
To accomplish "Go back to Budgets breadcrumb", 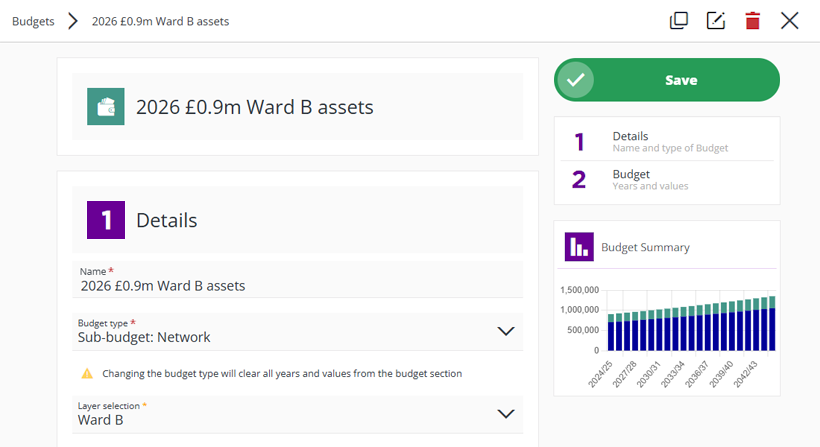I will [33, 21].
